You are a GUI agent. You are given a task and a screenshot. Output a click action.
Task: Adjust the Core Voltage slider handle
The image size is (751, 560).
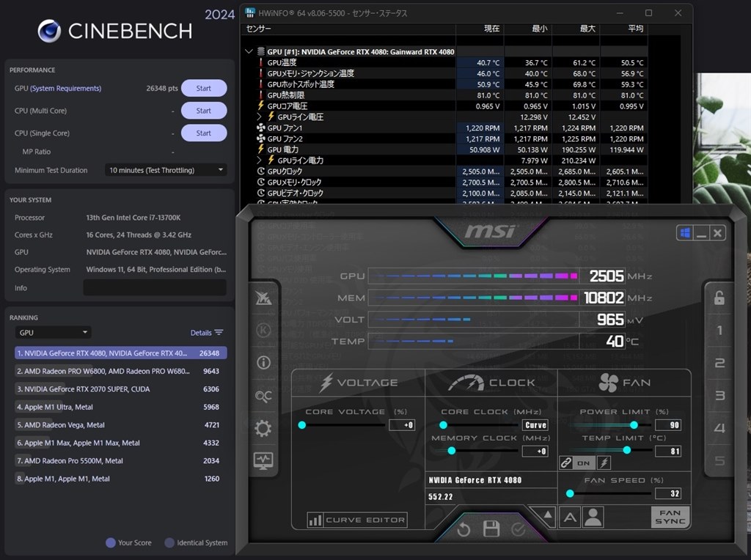301,425
